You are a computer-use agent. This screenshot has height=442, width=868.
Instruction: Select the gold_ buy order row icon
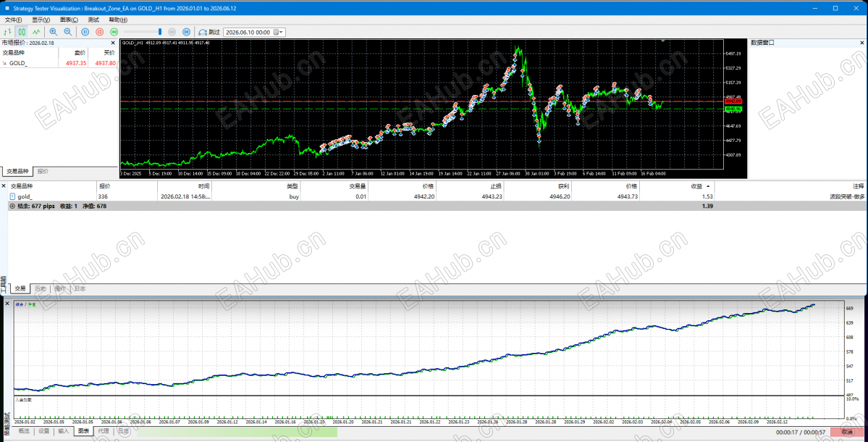[13, 196]
